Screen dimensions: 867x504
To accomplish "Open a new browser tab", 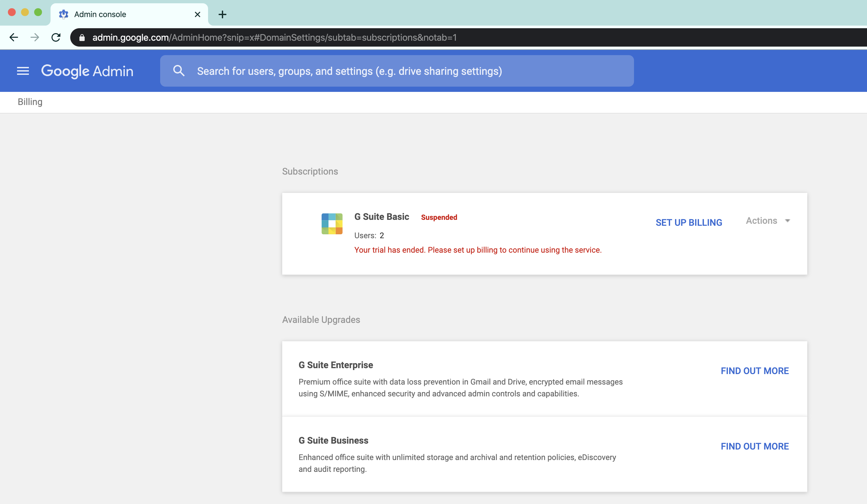I will (222, 14).
